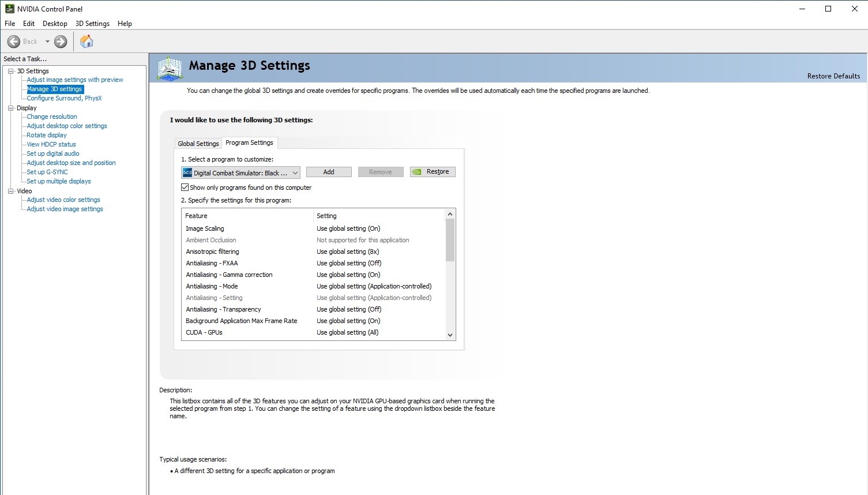The width and height of the screenshot is (868, 495).
Task: Click the NVIDIA Control Panel title icon
Action: (x=9, y=9)
